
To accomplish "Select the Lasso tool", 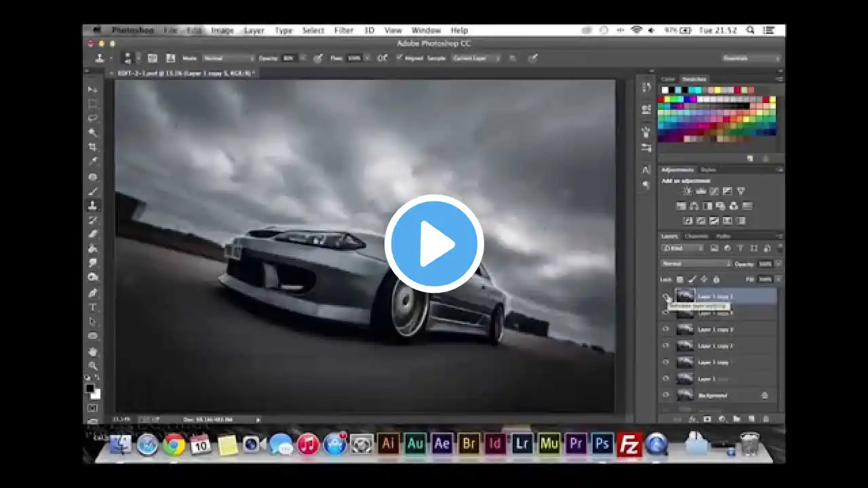I will pos(93,118).
